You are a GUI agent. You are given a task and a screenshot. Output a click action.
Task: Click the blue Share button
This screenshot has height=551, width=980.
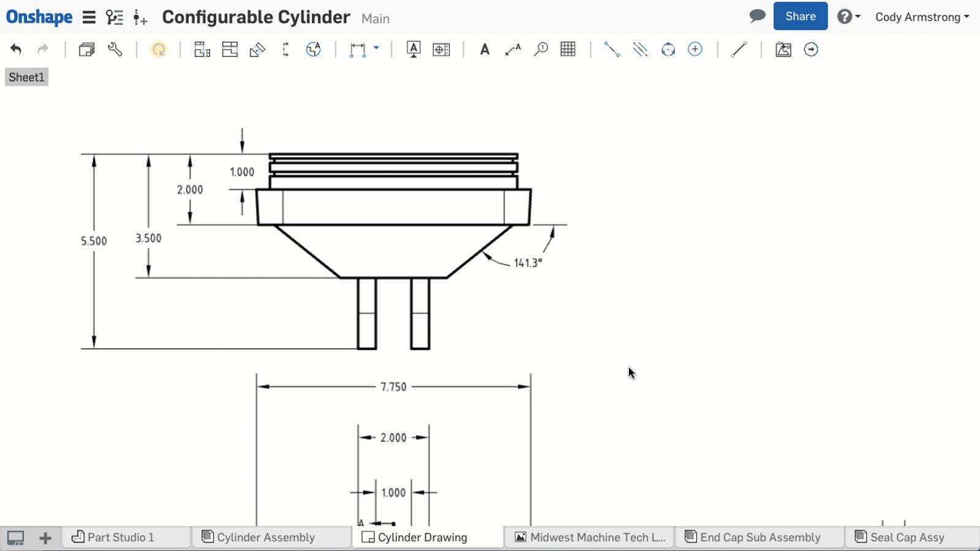point(800,17)
